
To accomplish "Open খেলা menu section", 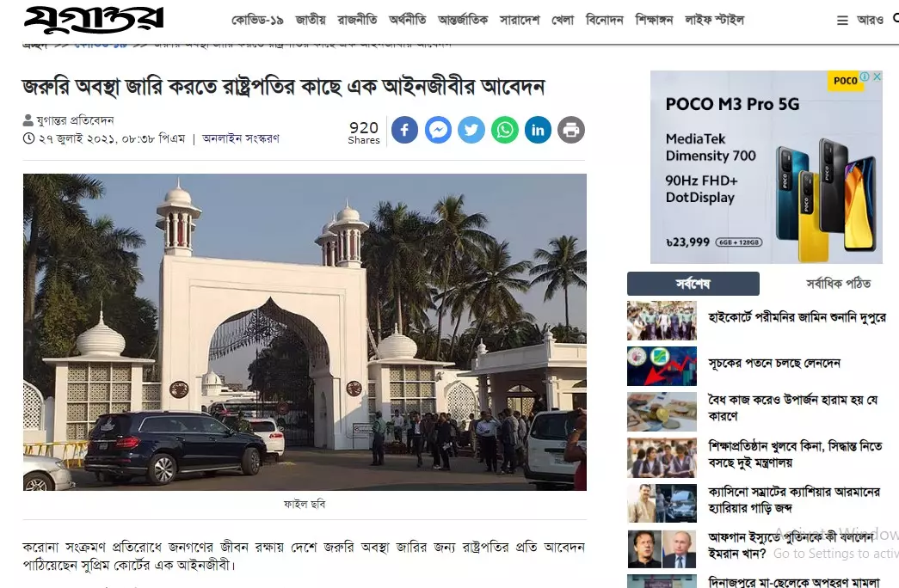I will click(x=563, y=20).
